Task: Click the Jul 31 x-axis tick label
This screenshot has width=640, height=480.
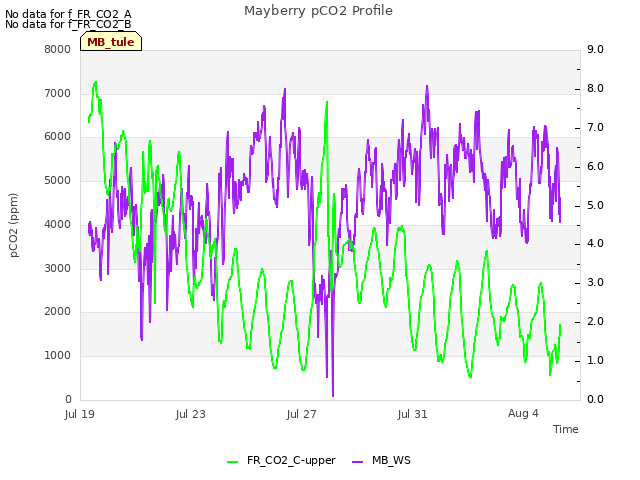Action: 413,414
